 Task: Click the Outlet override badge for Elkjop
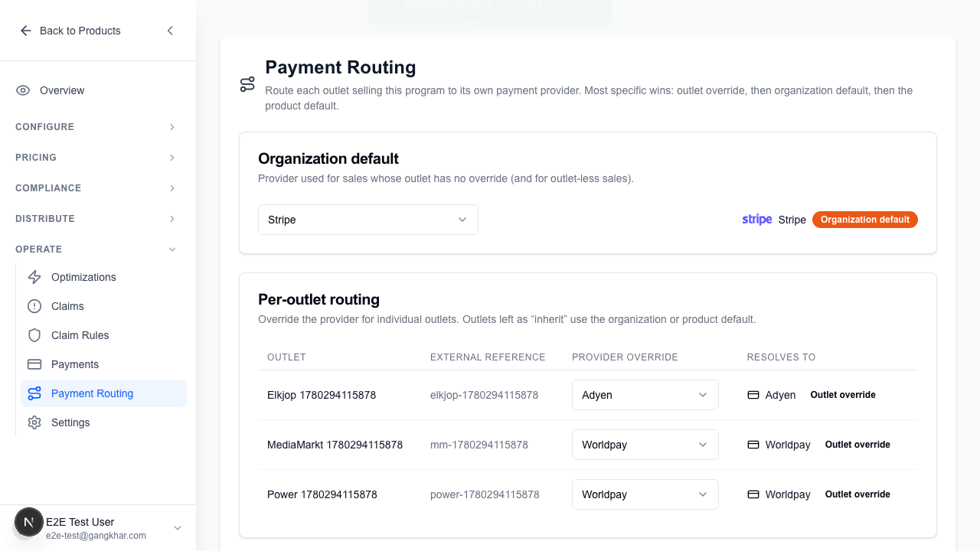[843, 395]
